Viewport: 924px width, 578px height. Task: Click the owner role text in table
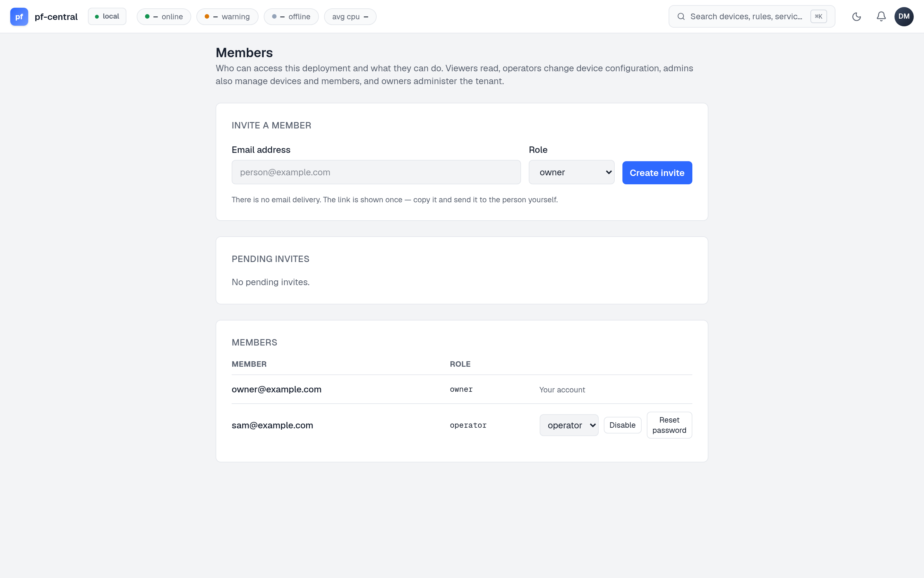click(461, 389)
